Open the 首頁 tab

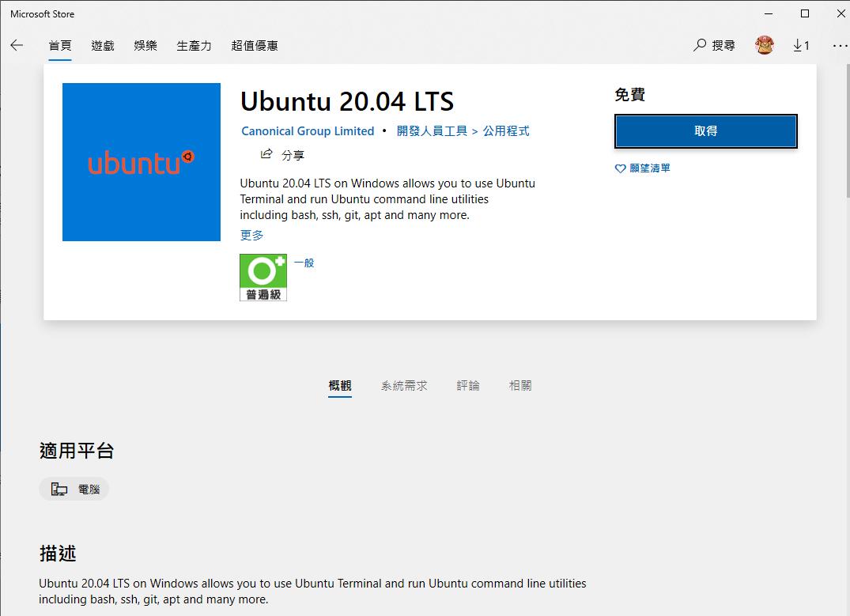click(59, 46)
